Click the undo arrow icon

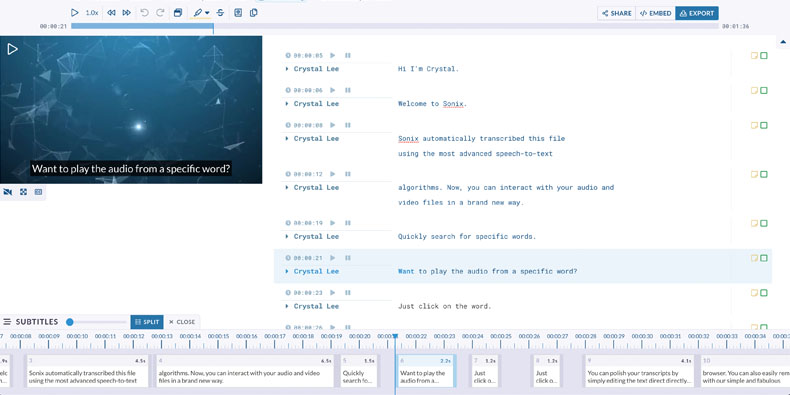tap(145, 13)
